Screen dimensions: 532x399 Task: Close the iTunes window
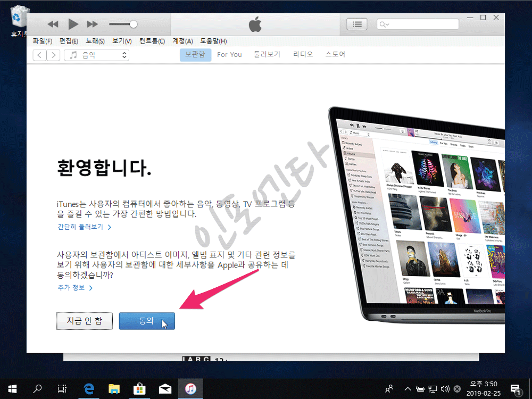pos(496,18)
